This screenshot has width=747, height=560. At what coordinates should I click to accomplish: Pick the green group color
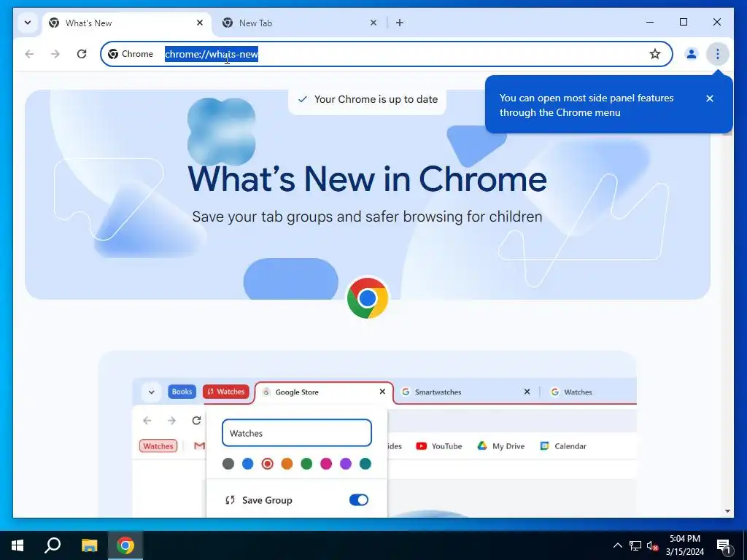click(x=306, y=464)
